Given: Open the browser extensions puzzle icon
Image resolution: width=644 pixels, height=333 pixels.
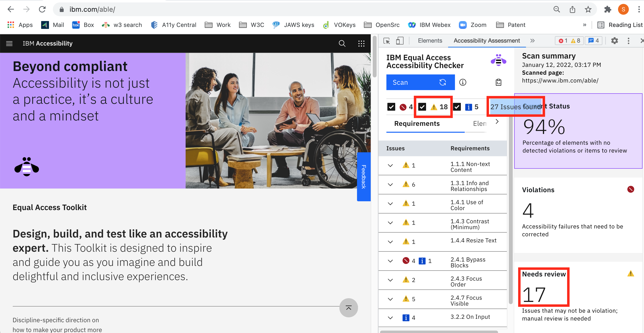Looking at the screenshot, I should coord(608,10).
